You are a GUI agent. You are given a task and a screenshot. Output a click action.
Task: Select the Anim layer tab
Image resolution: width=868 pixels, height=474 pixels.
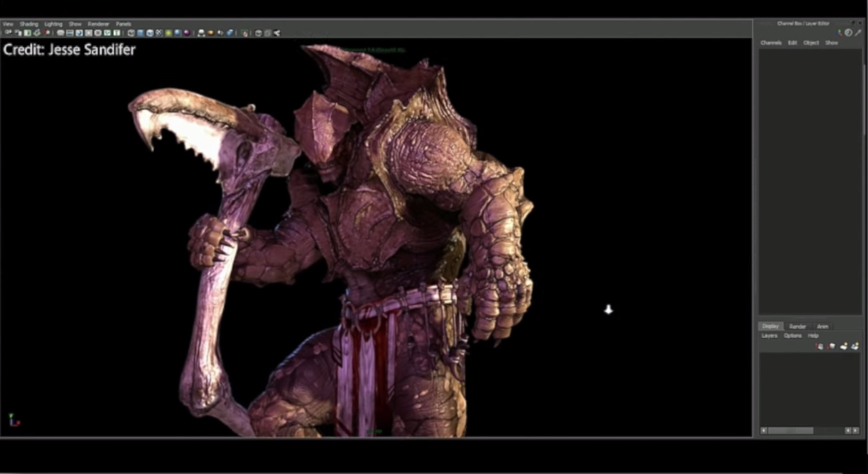click(822, 327)
